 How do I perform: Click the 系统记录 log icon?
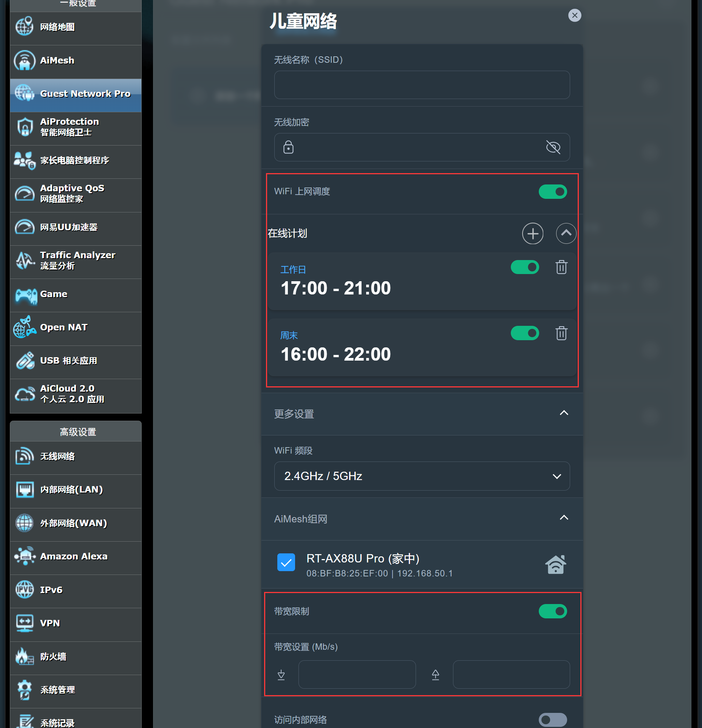coord(25,721)
